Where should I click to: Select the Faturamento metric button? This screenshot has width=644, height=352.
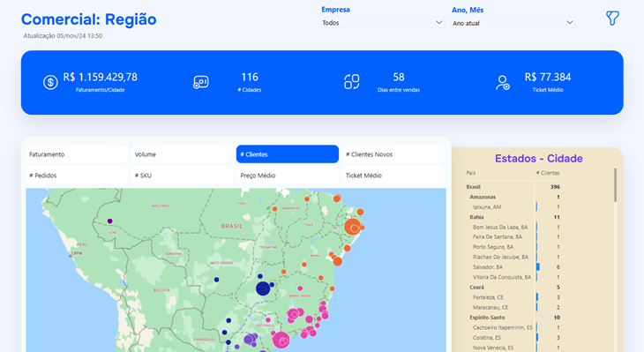77,154
